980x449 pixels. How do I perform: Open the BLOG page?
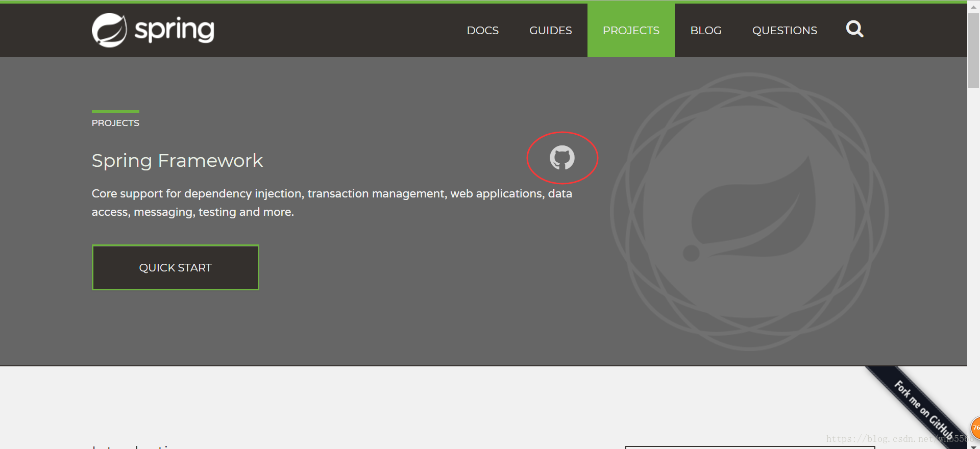pyautogui.click(x=705, y=31)
